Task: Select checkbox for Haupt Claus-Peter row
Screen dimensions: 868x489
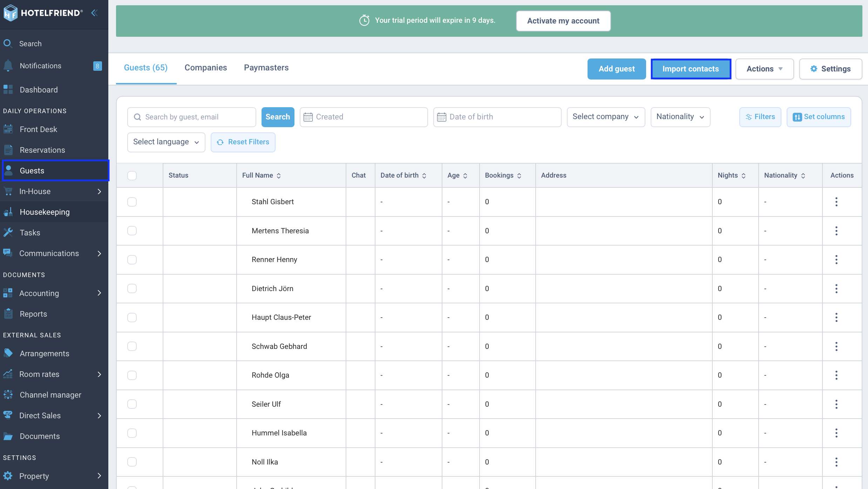Action: pos(132,317)
